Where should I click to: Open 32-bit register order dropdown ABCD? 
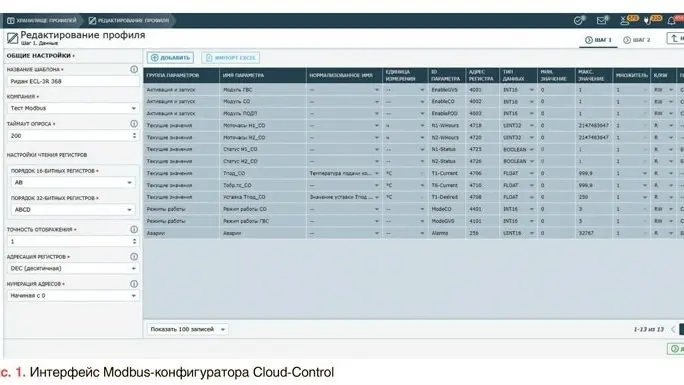pyautogui.click(x=73, y=209)
